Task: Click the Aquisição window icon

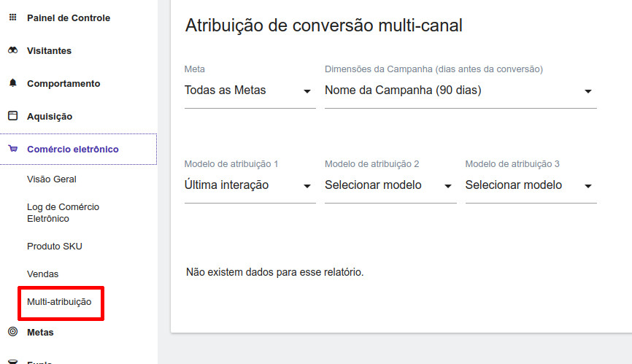Action: pyautogui.click(x=12, y=116)
